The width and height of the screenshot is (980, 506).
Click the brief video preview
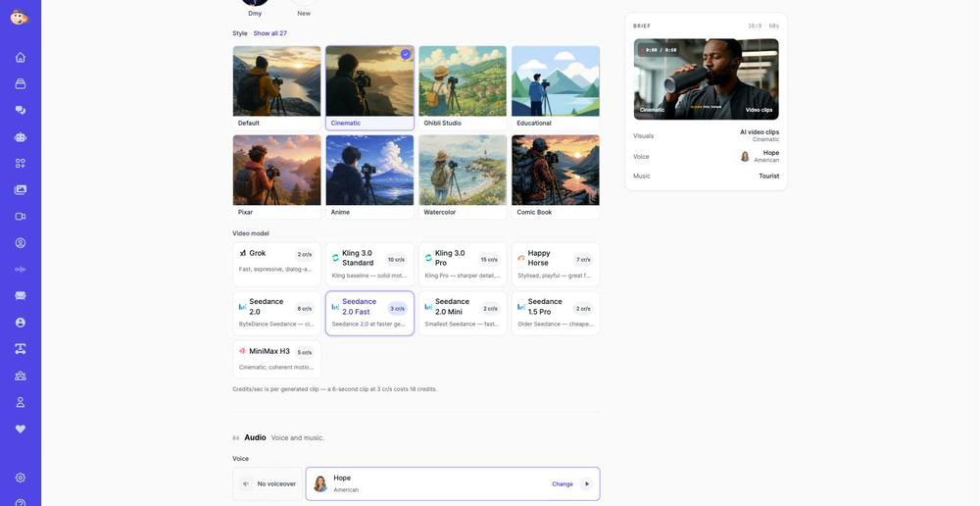(x=707, y=78)
